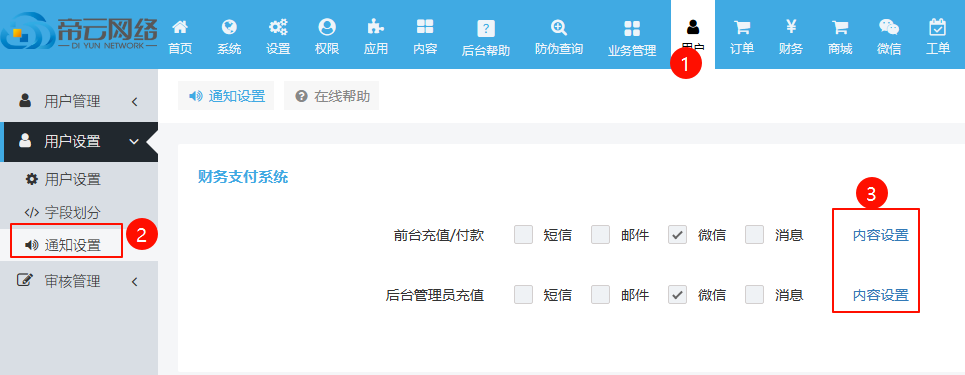Viewport: 965px width, 375px height.
Task: Switch to the 在线帮助 tab
Action: (331, 96)
